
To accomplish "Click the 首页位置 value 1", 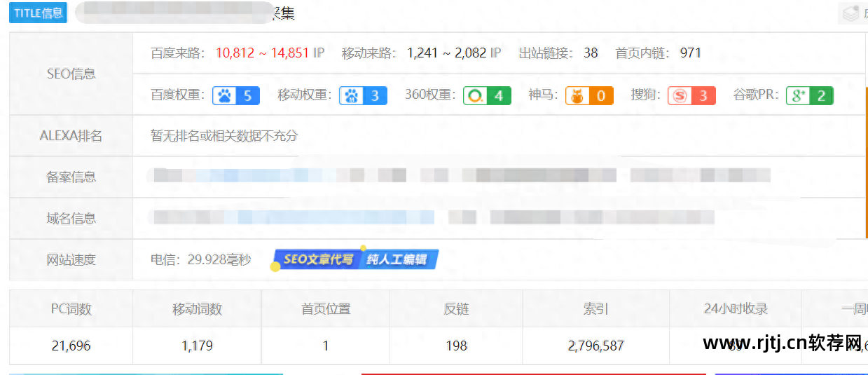I will pos(326,346).
